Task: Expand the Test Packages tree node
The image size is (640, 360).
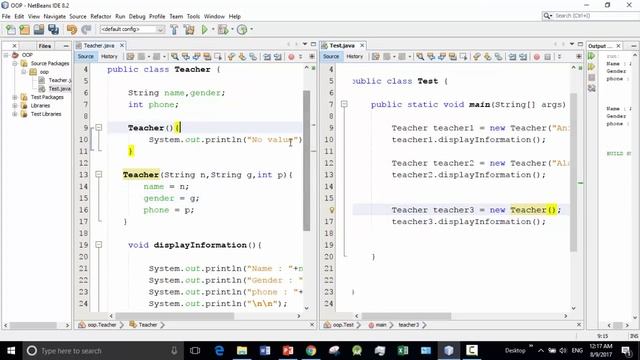Action: [x=15, y=97]
